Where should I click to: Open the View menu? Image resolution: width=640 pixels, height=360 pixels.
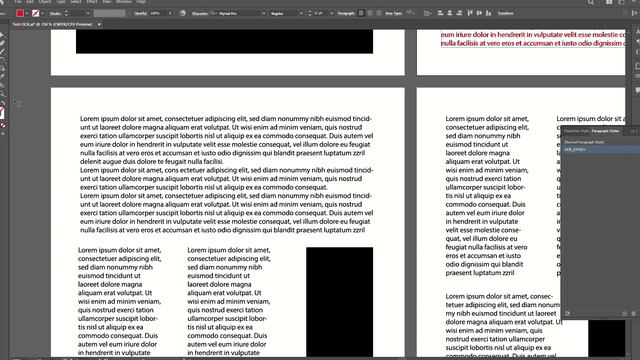click(107, 2)
